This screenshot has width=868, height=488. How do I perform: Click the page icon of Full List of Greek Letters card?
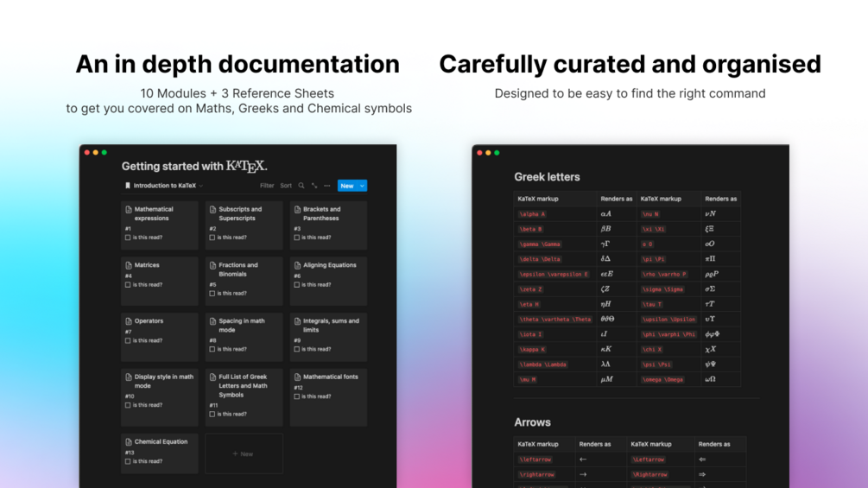[x=212, y=377]
